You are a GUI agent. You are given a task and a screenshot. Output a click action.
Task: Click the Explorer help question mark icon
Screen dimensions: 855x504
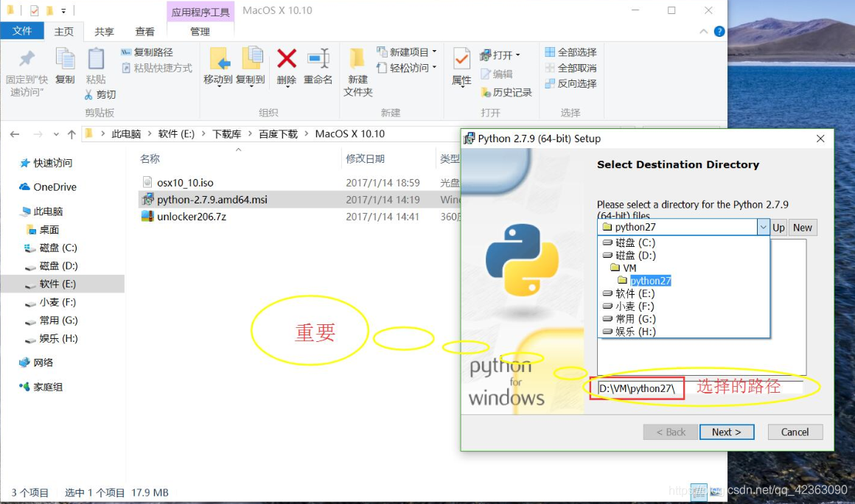(719, 32)
